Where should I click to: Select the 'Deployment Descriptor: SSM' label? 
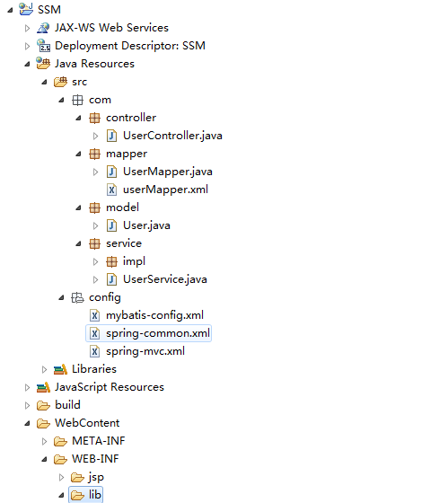(x=130, y=46)
